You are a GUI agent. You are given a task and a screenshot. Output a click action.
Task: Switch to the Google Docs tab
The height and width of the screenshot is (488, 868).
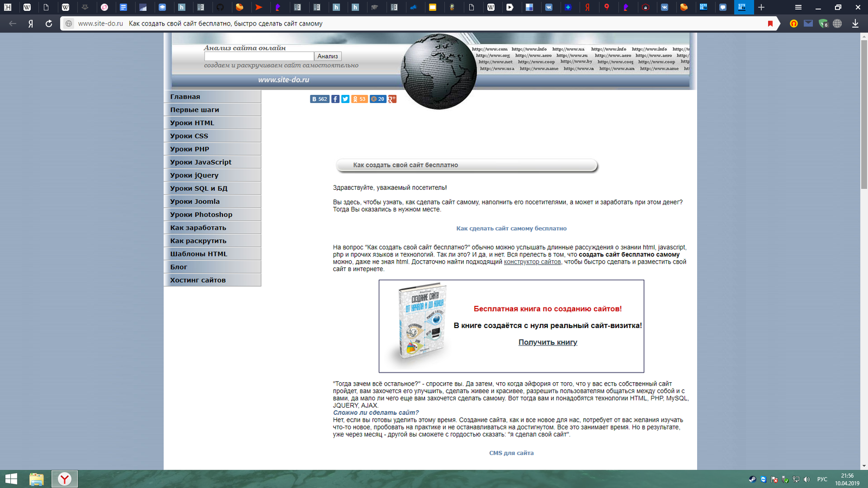click(x=124, y=7)
